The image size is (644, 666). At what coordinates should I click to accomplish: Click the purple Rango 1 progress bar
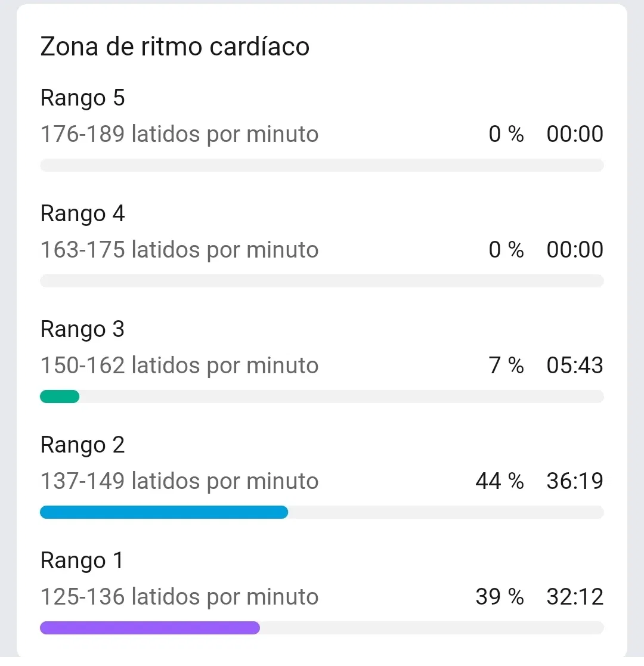point(150,628)
